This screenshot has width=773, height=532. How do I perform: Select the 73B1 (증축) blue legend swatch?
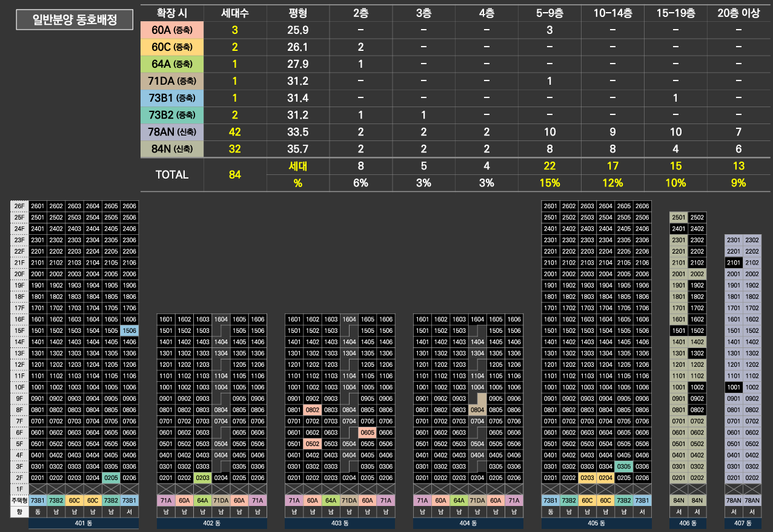172,97
